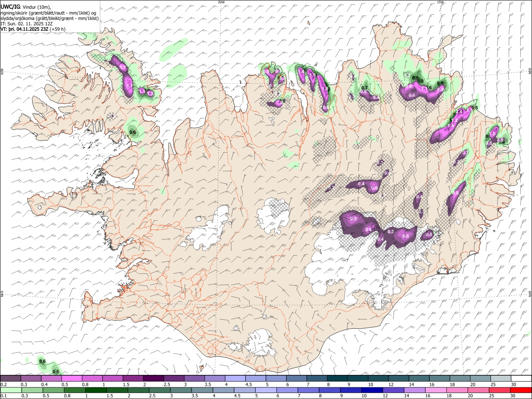
Task: Click the valid time 'VT: þri. 04.11.2025 23Z'
Action: click(25, 29)
